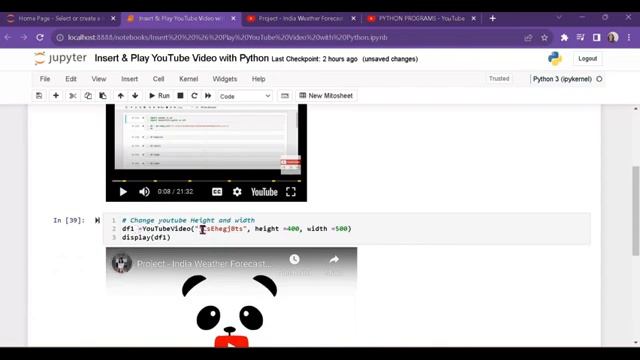Open the cell type Code dropdown
Viewport: 640px width, 360px height.
[245, 96]
